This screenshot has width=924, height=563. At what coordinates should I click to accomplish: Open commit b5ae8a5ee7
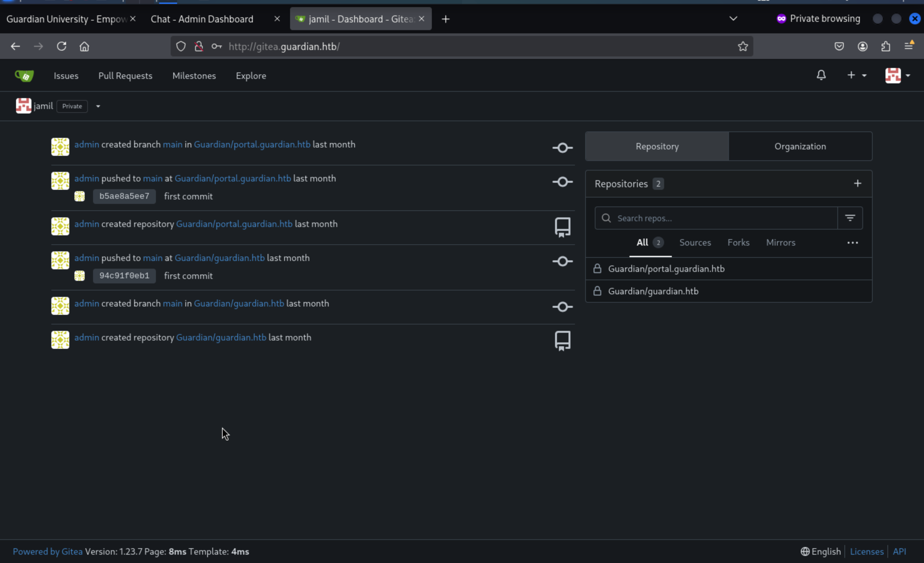click(x=124, y=197)
